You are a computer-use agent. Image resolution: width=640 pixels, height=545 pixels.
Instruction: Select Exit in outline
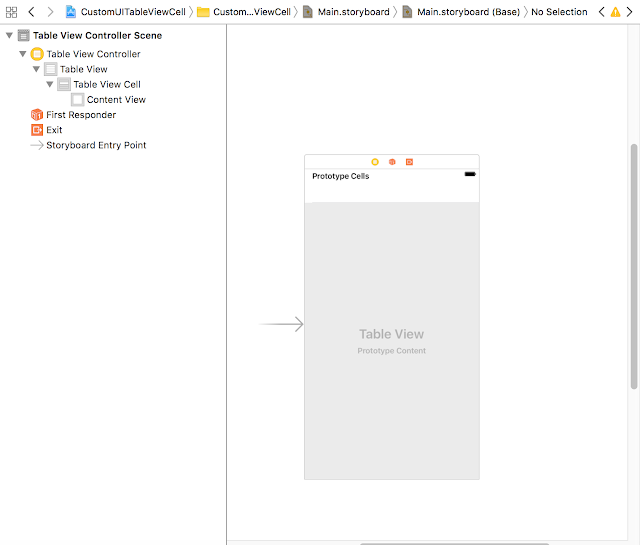54,130
